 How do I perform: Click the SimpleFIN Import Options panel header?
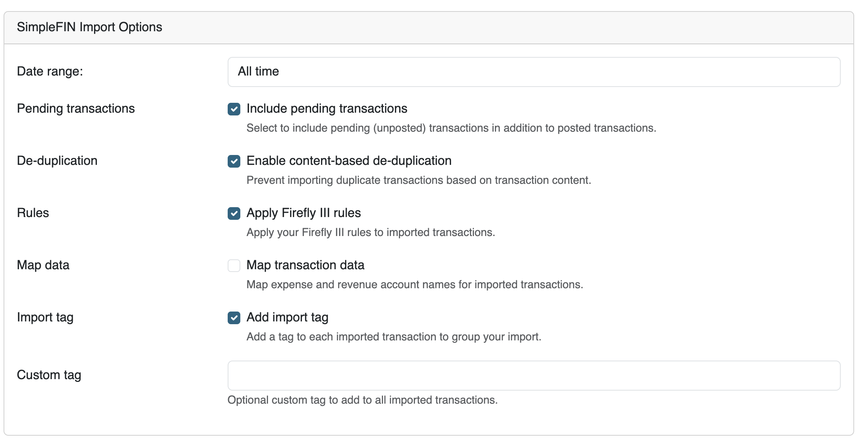[89, 27]
